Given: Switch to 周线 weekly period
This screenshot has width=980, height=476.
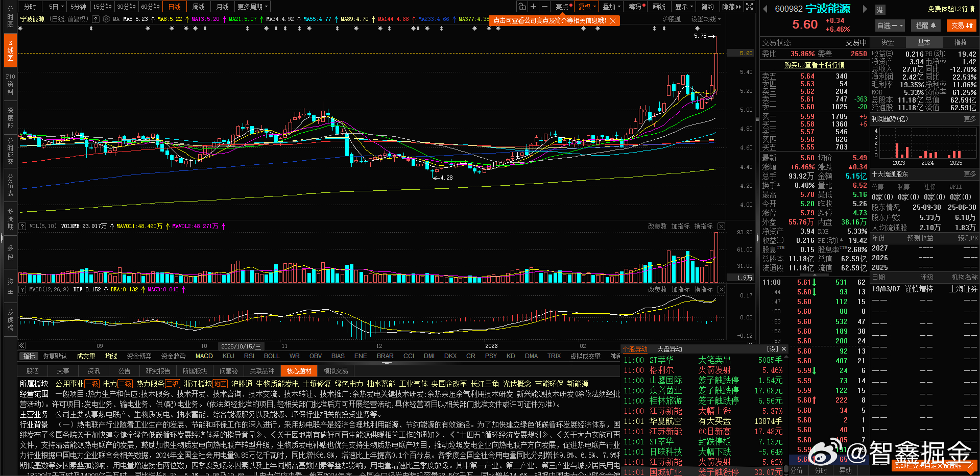Looking at the screenshot, I should (x=199, y=7).
